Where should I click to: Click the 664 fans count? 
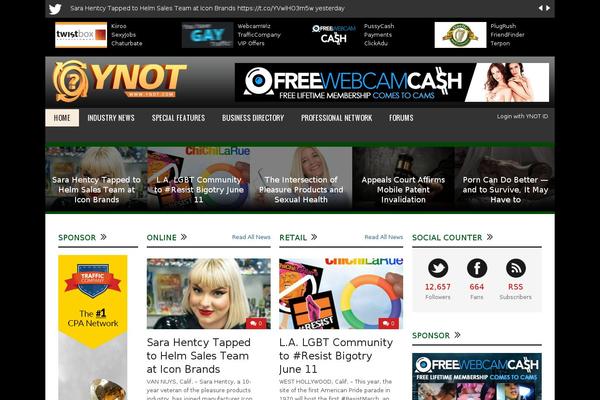coord(477,287)
